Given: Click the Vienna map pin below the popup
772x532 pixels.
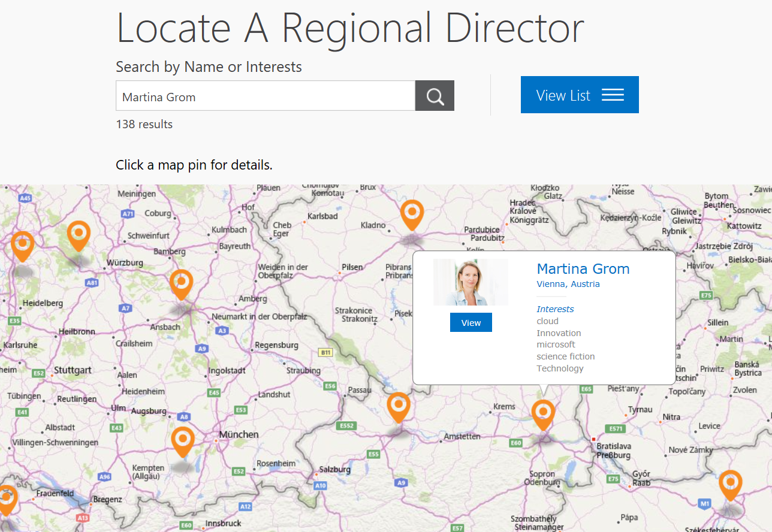Looking at the screenshot, I should (543, 414).
